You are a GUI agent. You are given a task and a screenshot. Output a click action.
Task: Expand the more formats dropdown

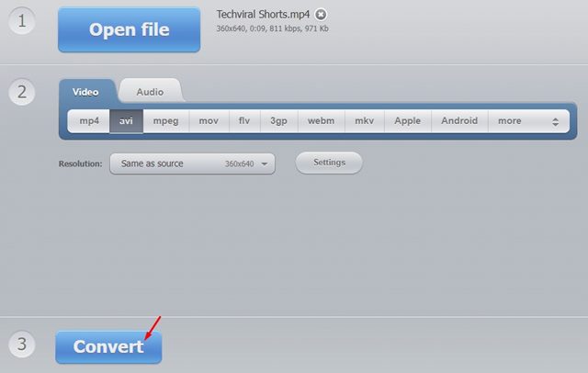[x=527, y=121]
